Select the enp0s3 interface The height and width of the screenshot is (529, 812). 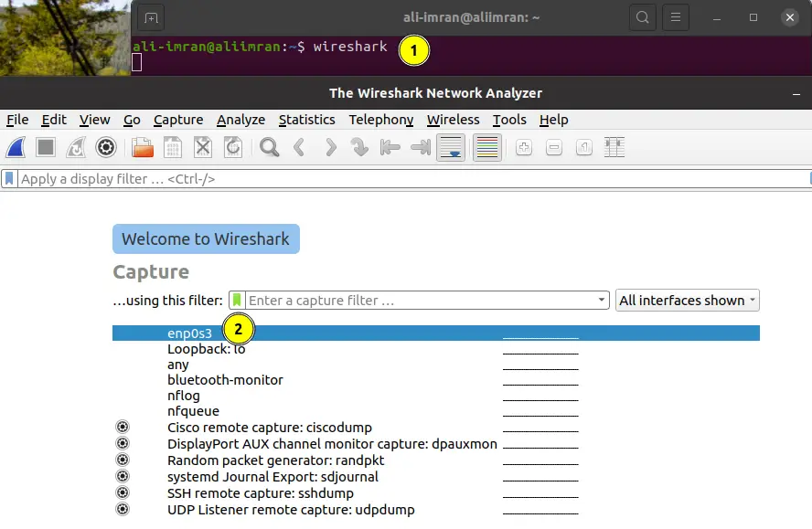tap(189, 333)
